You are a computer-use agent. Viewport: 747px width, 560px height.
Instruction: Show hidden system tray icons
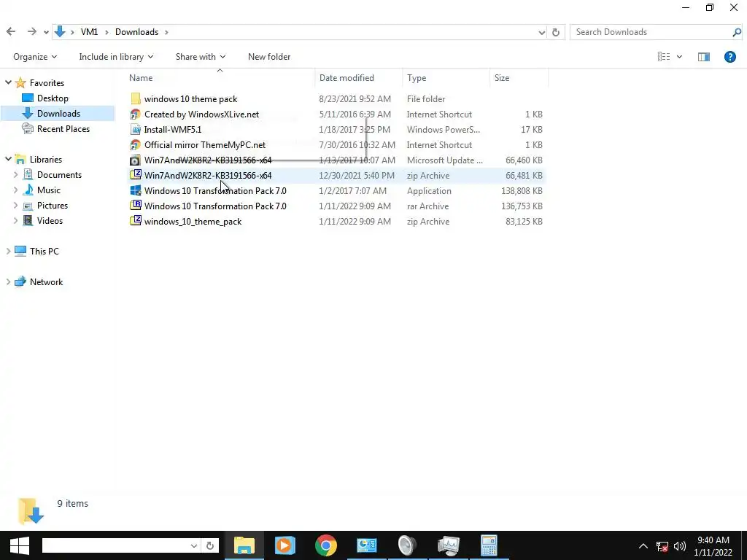(643, 545)
